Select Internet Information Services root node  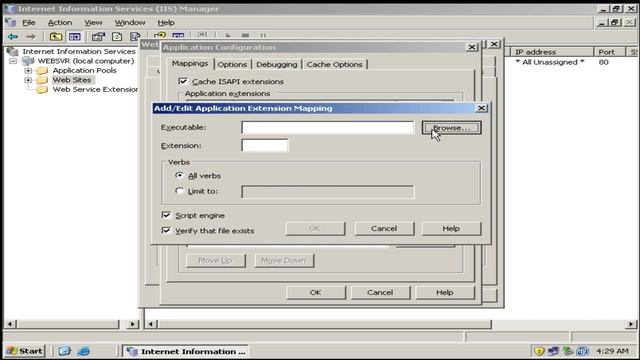[x=79, y=51]
